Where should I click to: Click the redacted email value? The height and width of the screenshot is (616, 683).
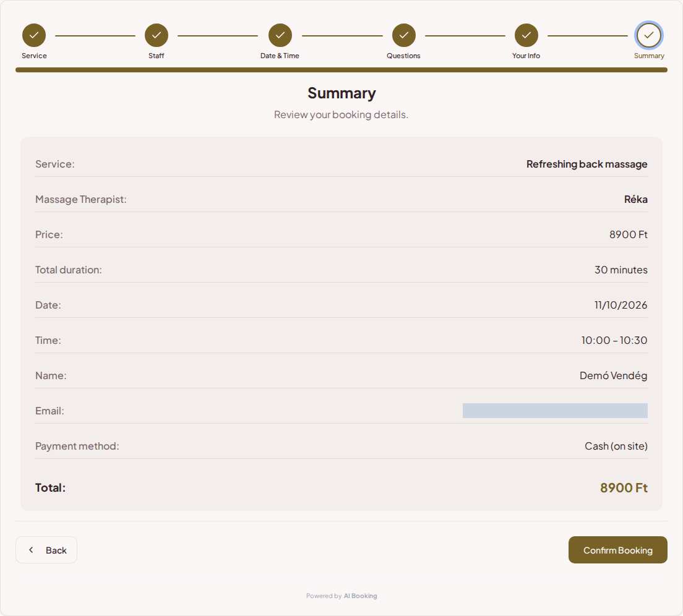click(555, 411)
